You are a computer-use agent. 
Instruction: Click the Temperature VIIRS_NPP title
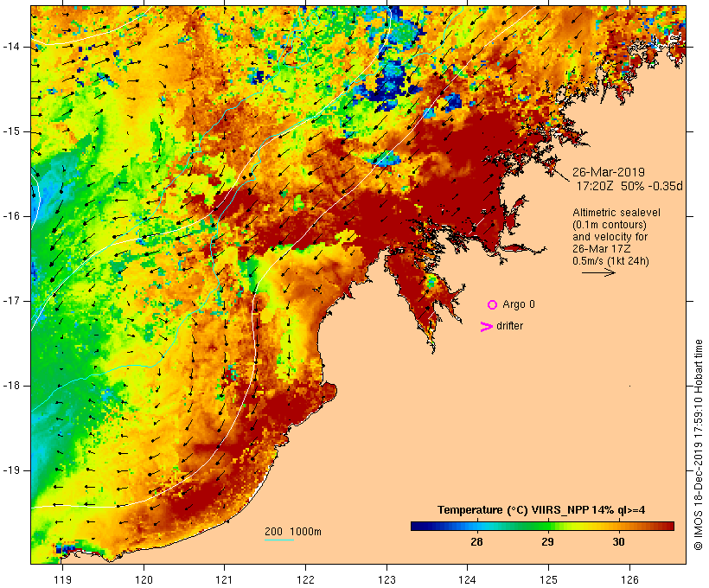click(541, 510)
